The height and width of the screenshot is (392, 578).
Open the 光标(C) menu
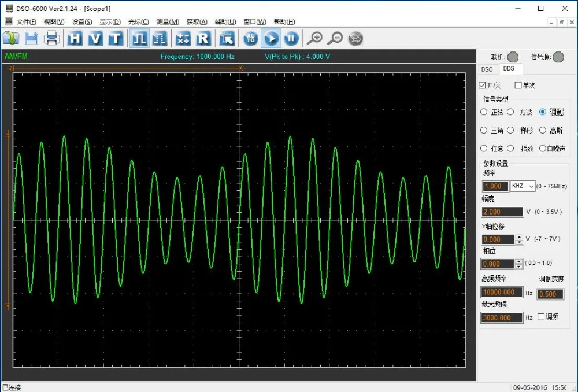138,22
